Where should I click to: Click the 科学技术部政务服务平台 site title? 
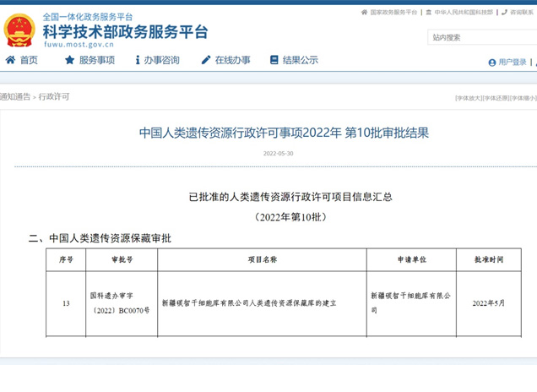pyautogui.click(x=125, y=32)
